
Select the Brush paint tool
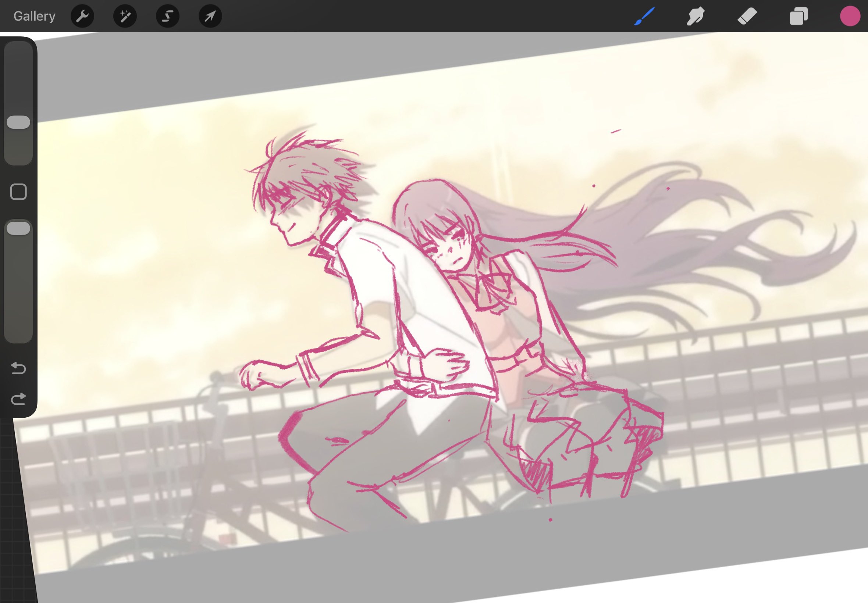pos(644,16)
